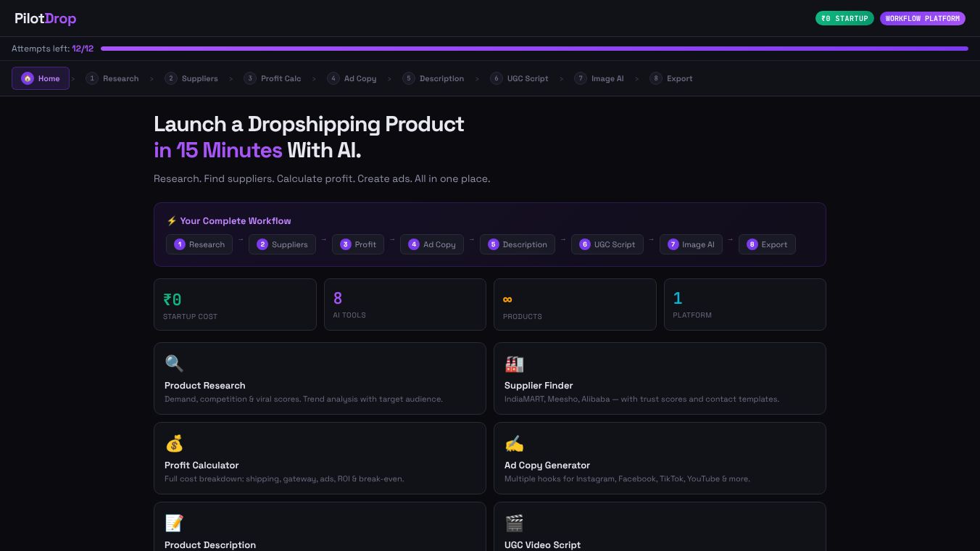Image resolution: width=980 pixels, height=551 pixels.
Task: Open the Research step tab
Action: coord(112,78)
